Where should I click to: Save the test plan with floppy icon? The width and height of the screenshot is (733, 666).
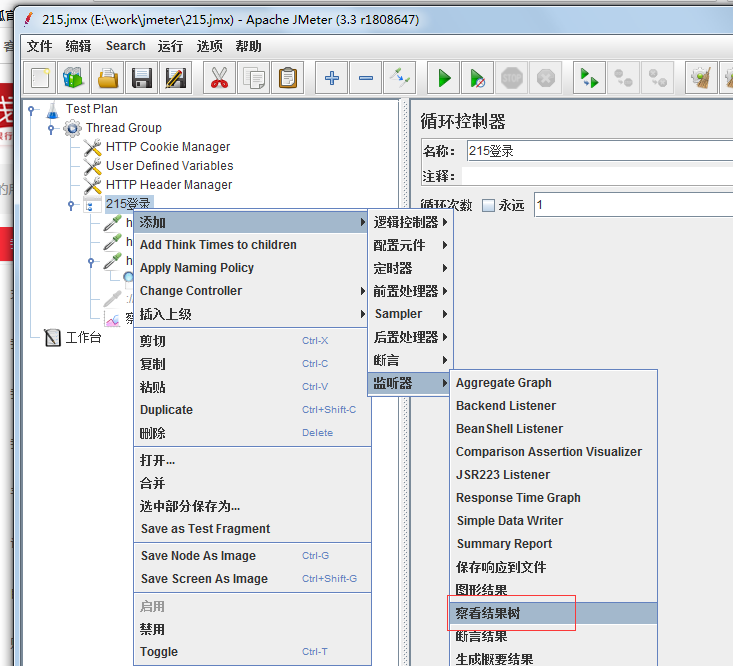(142, 78)
